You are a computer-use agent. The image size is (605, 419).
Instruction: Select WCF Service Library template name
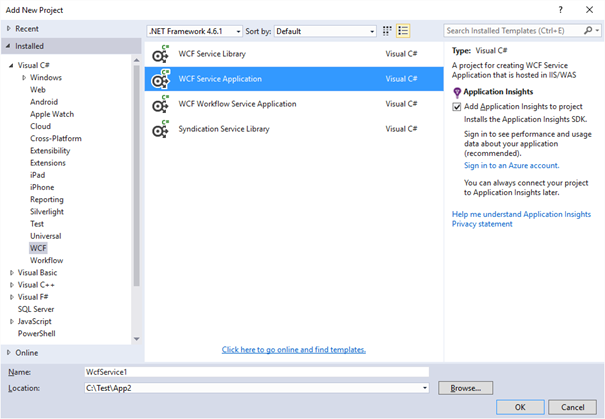click(x=212, y=54)
